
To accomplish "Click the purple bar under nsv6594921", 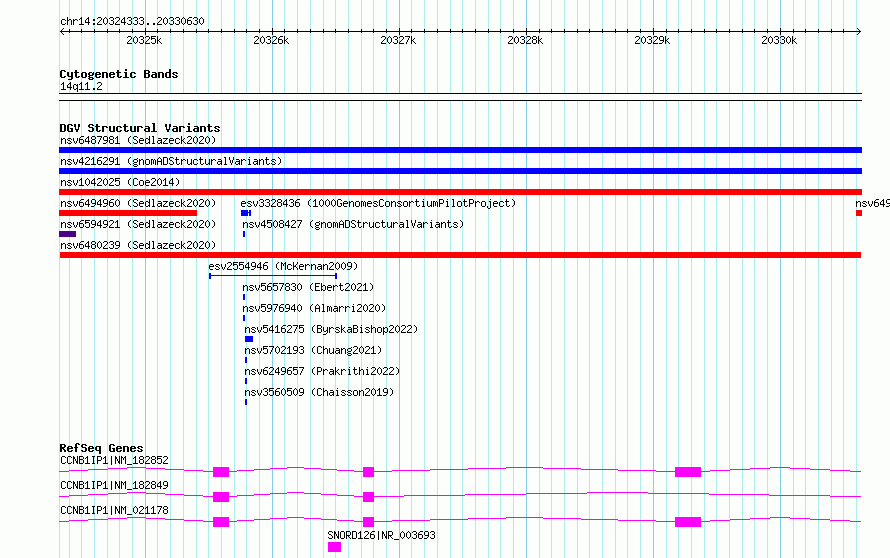I will (x=68, y=234).
